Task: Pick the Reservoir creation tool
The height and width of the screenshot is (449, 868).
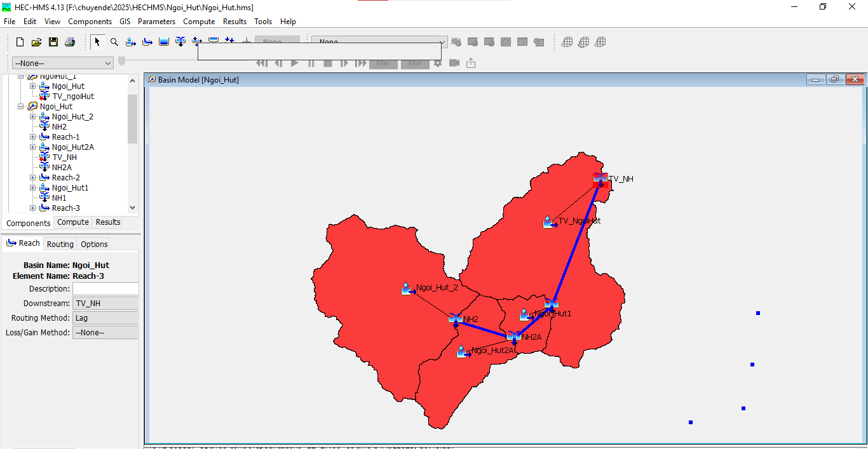Action: 164,43
